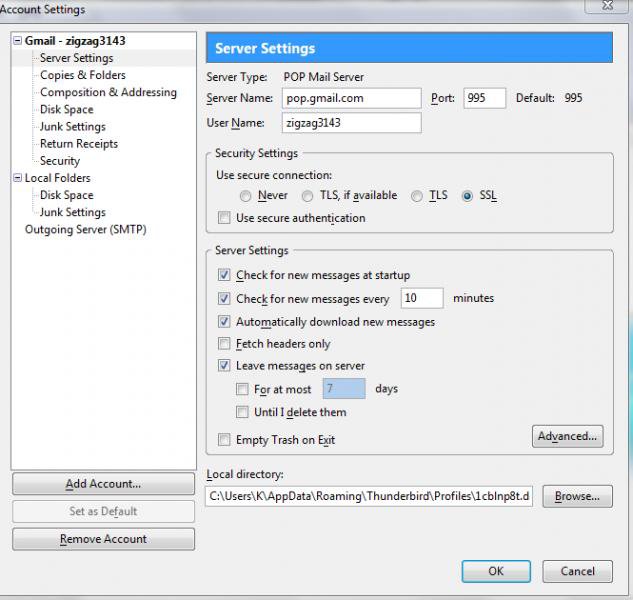Image resolution: width=633 pixels, height=600 pixels.
Task: Enable the For at most days checkbox
Action: point(242,389)
